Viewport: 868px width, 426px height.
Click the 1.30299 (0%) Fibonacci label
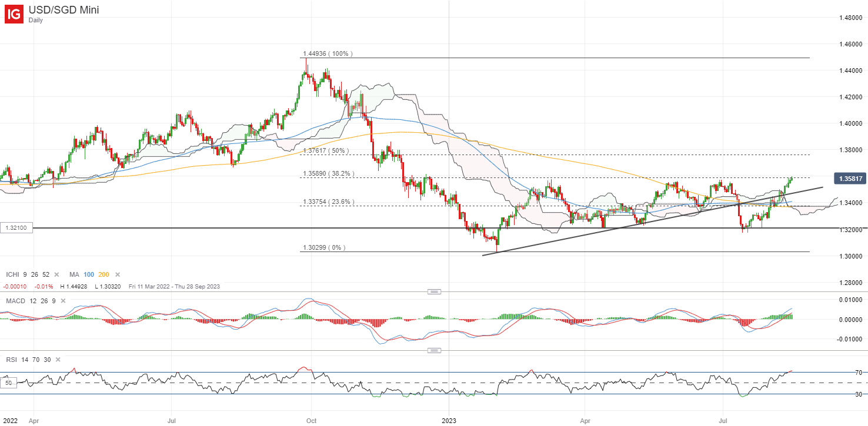(324, 247)
